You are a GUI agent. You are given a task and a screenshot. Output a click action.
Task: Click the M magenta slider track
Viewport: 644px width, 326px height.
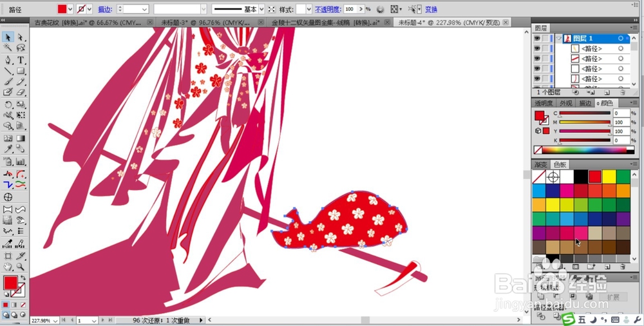(585, 122)
